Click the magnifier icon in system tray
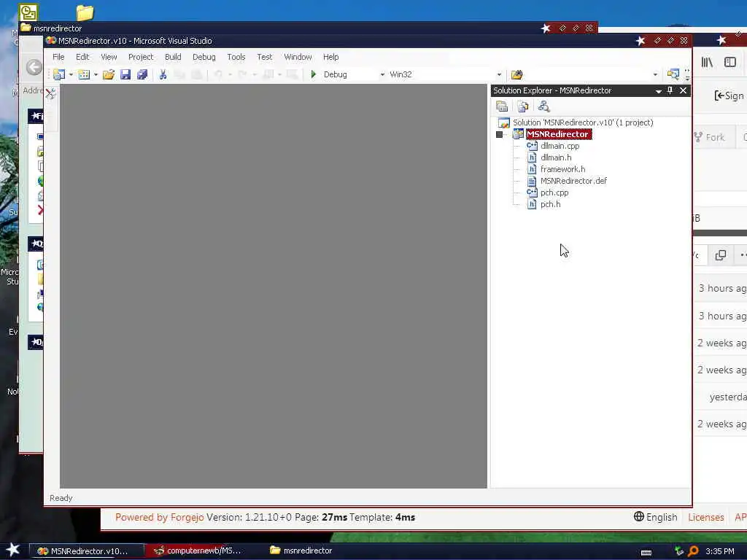747x560 pixels. pyautogui.click(x=693, y=551)
